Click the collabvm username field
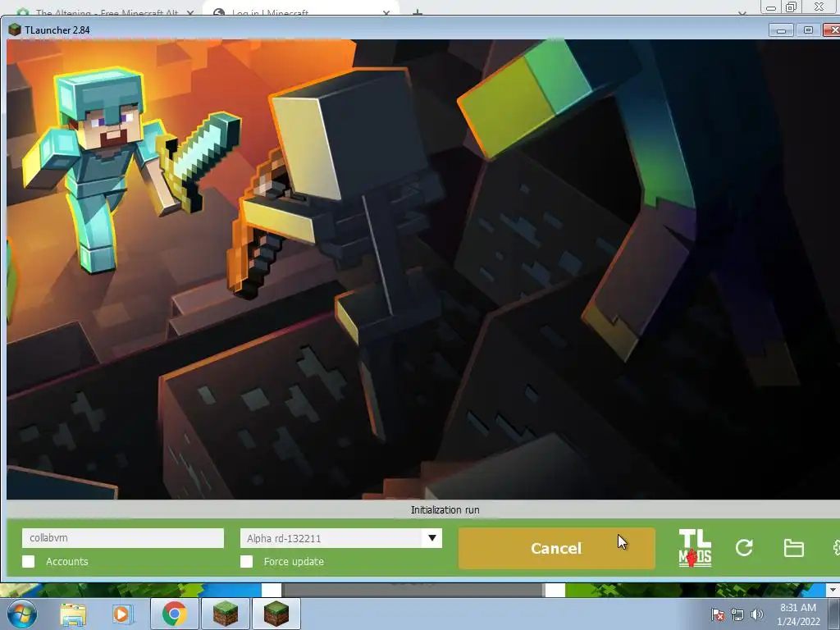 [123, 538]
